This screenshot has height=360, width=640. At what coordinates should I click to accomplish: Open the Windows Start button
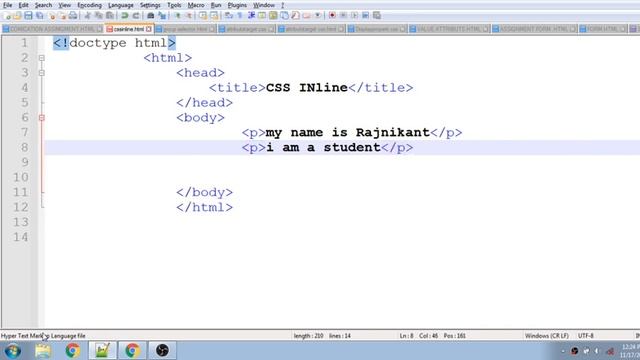coord(13,351)
